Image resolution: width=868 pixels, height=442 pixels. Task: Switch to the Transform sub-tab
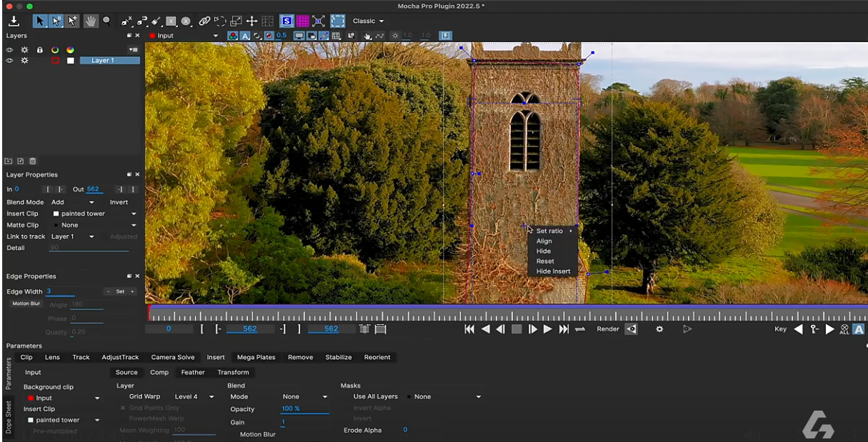point(234,372)
